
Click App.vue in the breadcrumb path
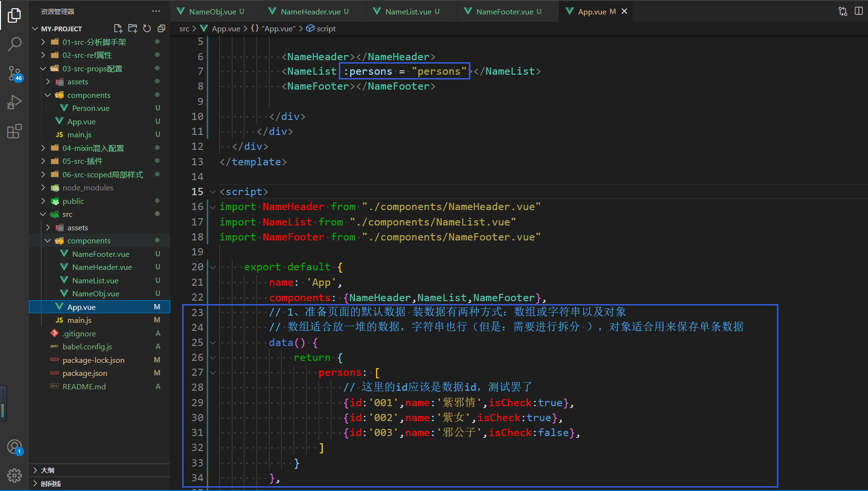point(226,29)
